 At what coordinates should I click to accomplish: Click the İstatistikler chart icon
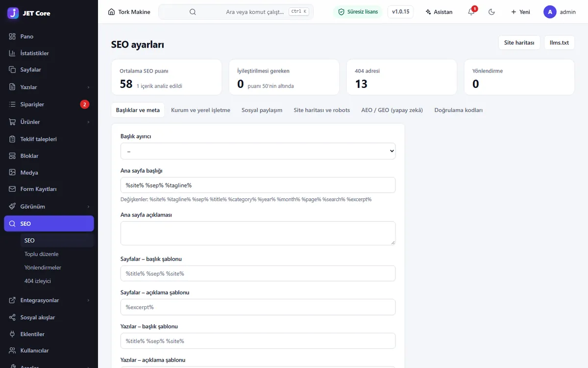[x=12, y=53]
